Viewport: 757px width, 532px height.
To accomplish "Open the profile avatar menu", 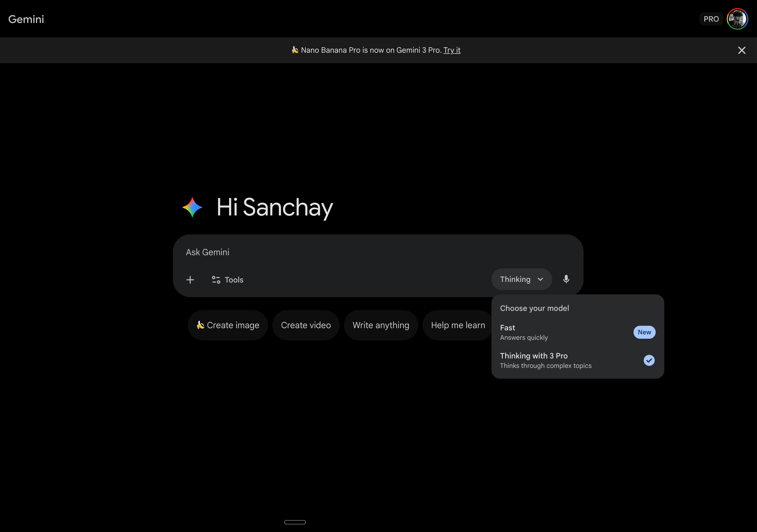I will point(737,19).
